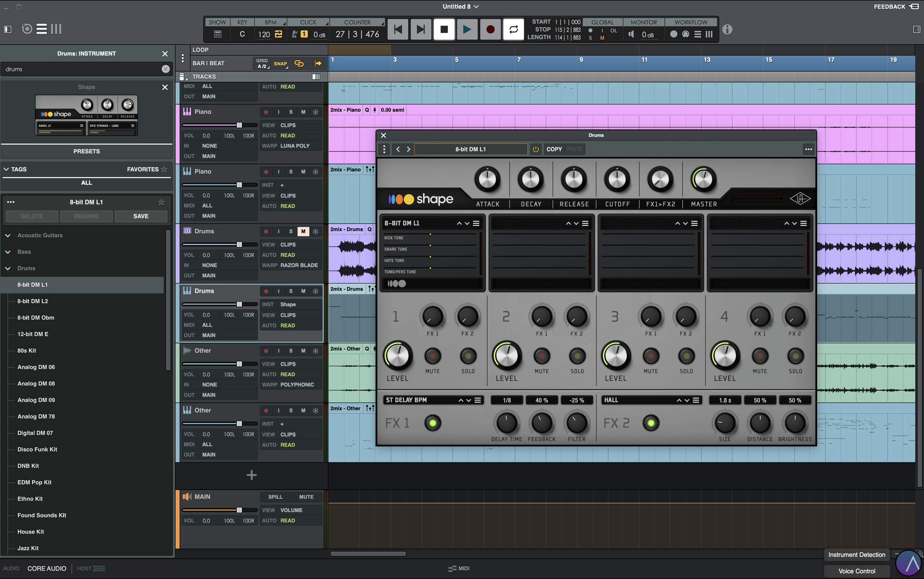This screenshot has height=579, width=924.
Task: Select the PRESETS tab
Action: 87,151
